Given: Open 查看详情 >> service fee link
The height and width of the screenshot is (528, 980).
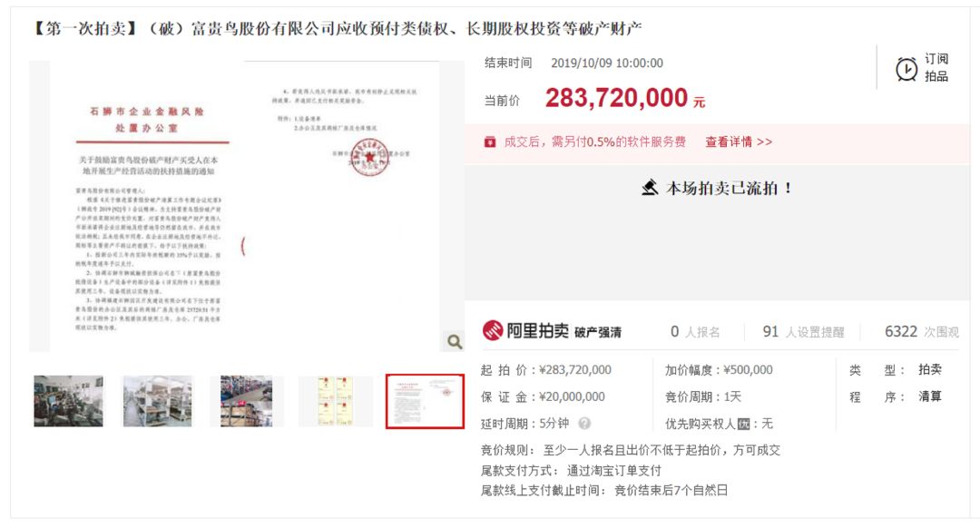Looking at the screenshot, I should (739, 142).
